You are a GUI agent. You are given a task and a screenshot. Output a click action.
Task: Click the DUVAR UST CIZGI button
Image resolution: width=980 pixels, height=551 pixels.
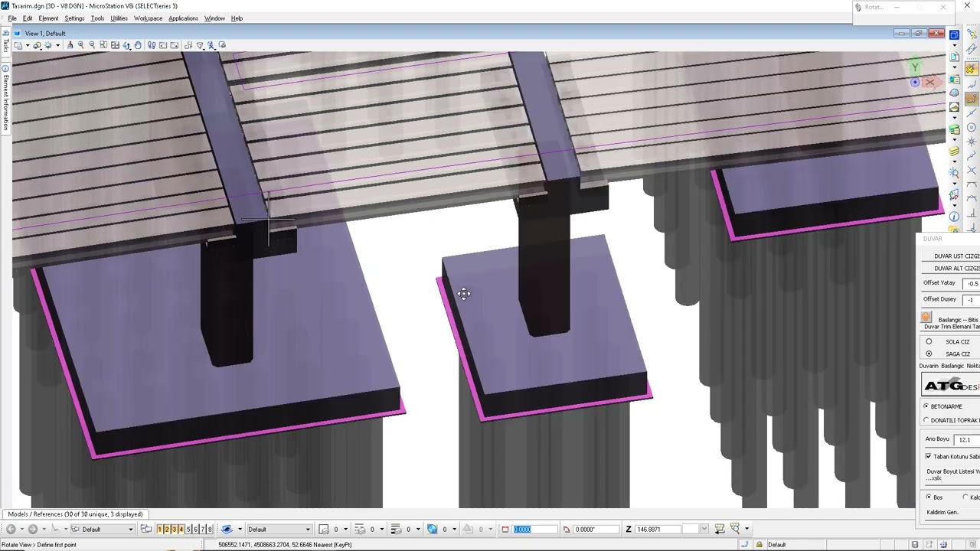tap(951, 256)
